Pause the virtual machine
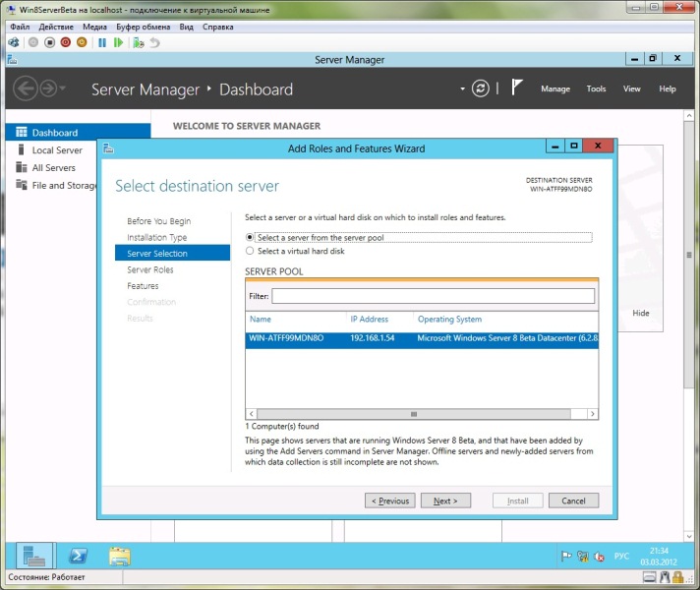 coord(102,42)
